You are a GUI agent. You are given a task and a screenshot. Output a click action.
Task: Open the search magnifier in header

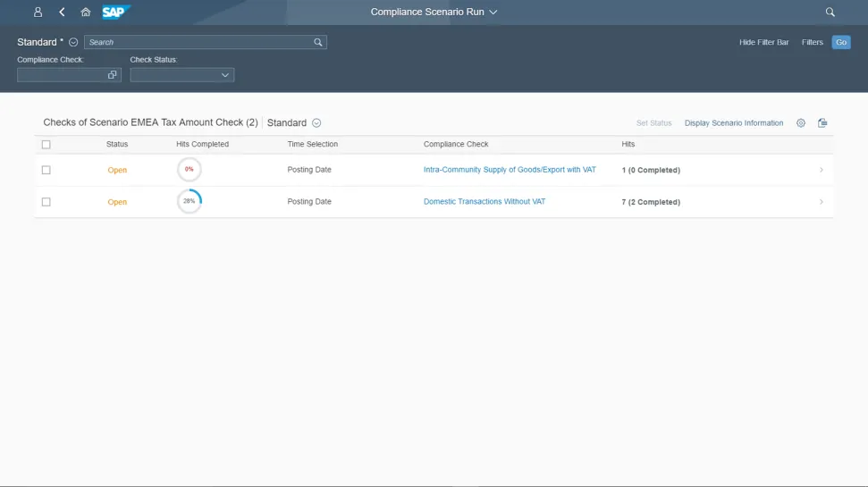[830, 13]
